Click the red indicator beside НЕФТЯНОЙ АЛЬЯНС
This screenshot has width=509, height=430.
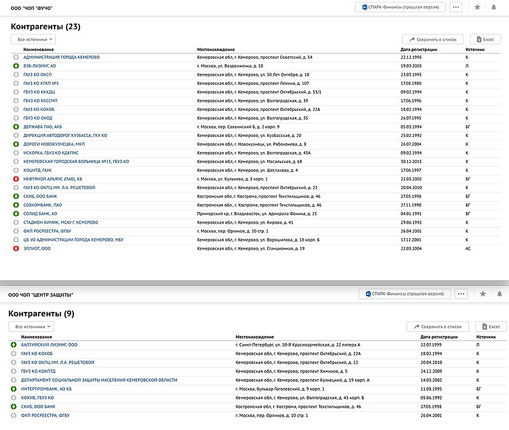pos(16,179)
